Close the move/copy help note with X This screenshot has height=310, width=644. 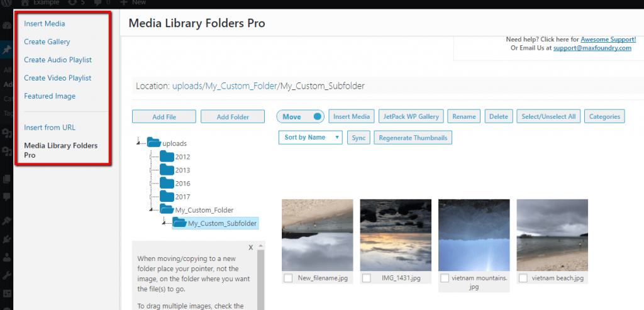(x=250, y=247)
